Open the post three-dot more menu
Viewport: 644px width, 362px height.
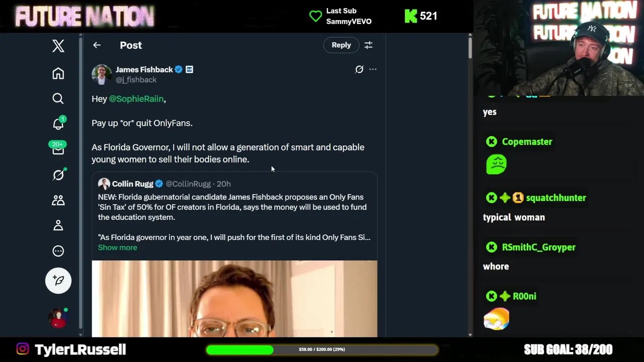(x=373, y=69)
